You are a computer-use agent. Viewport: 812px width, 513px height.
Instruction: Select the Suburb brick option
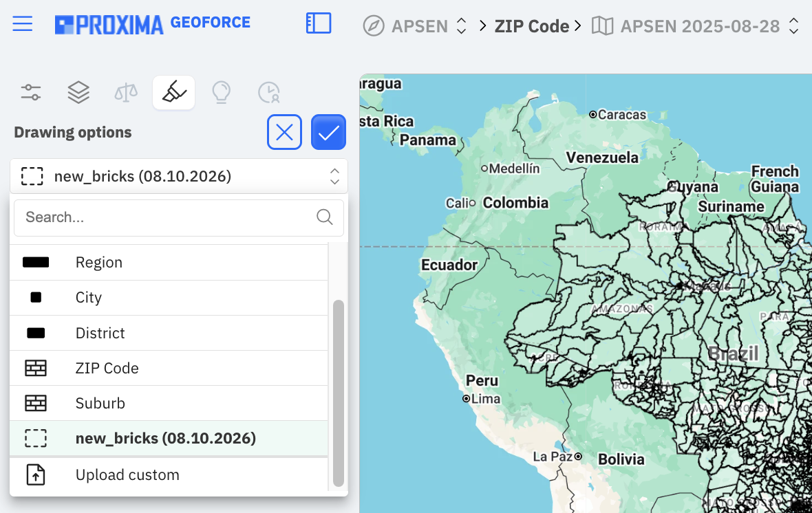169,403
